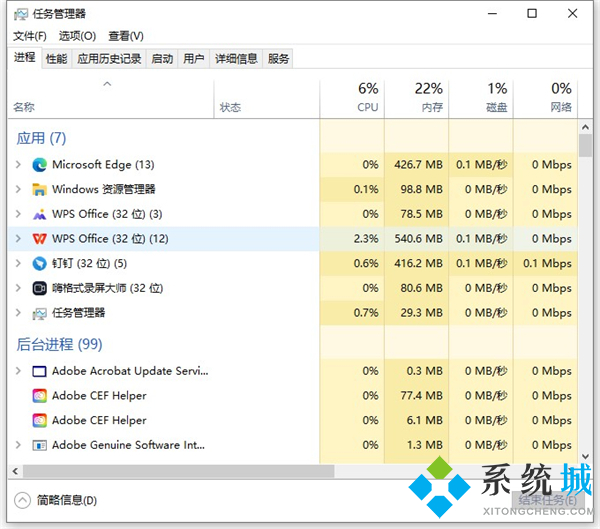The image size is (600, 529).
Task: Click the WPS Office (3) purple icon
Action: [39, 214]
